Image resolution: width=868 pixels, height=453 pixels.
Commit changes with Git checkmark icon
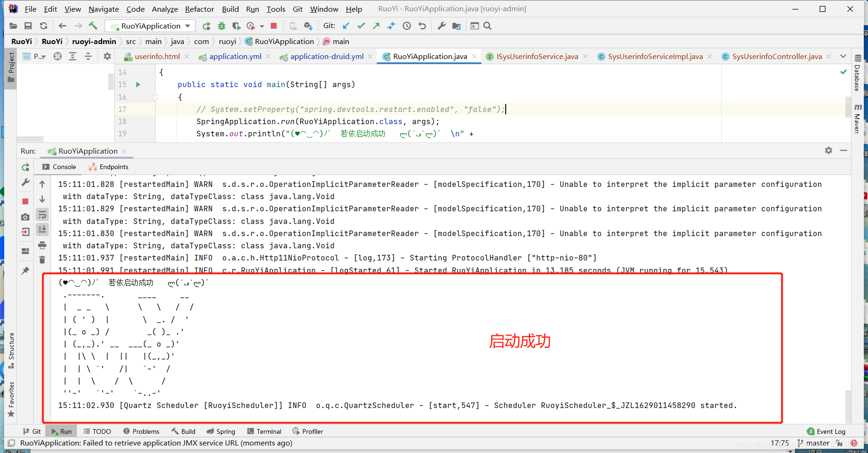tap(361, 26)
